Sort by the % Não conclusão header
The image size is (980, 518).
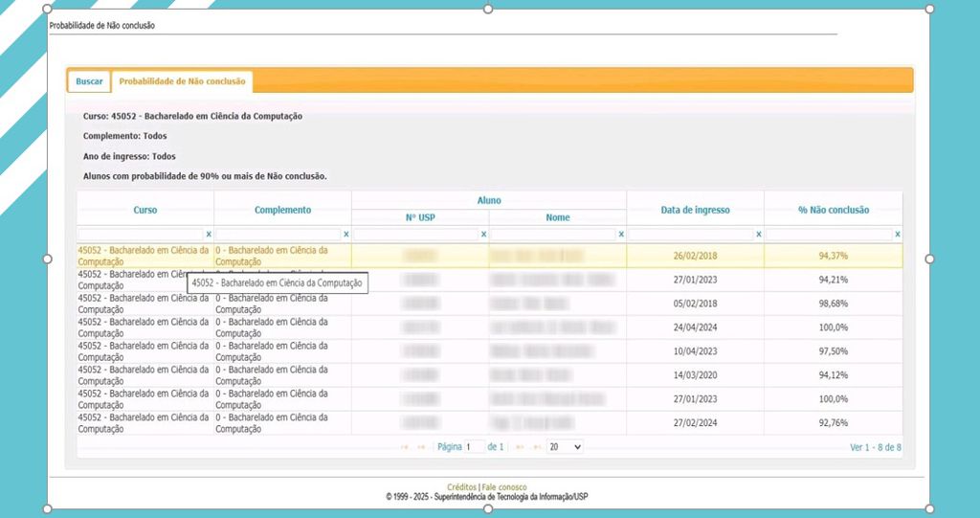click(833, 210)
